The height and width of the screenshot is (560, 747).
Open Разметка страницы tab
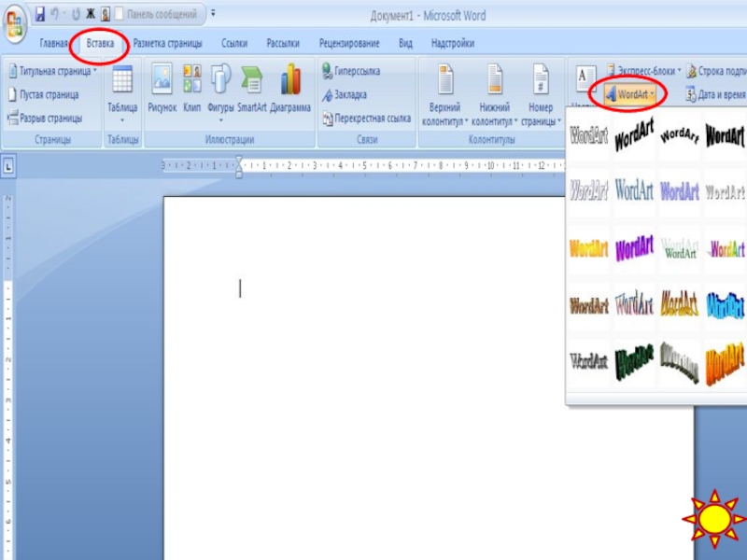tap(168, 43)
